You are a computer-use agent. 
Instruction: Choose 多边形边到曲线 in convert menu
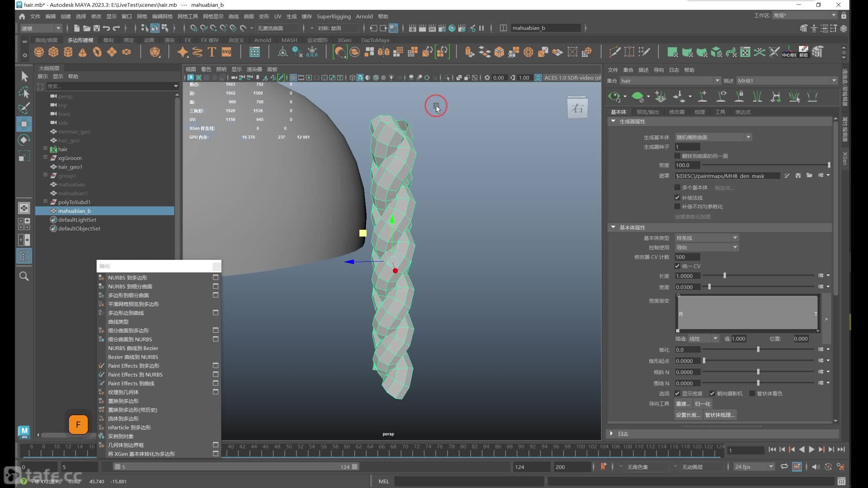tap(126, 313)
